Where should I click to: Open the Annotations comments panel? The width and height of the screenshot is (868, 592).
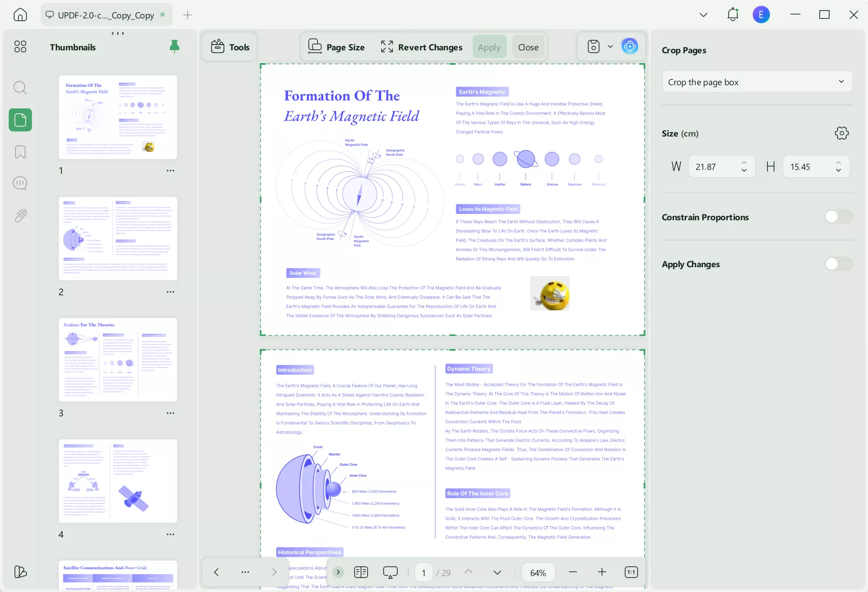20,183
